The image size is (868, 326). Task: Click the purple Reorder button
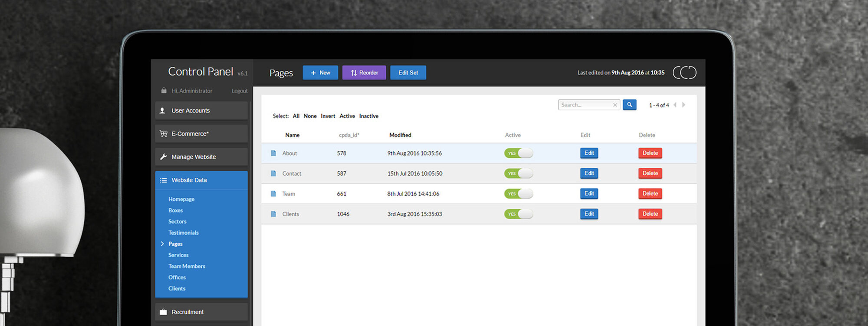pos(364,73)
